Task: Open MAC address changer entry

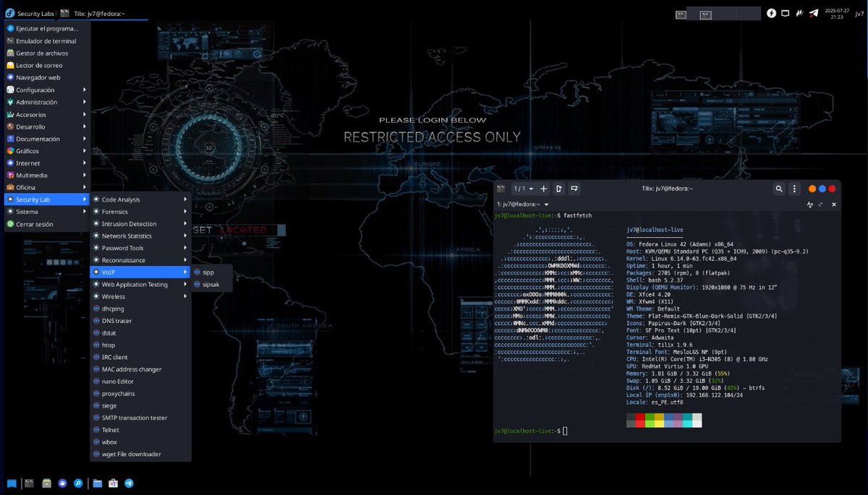Action: [x=140, y=369]
